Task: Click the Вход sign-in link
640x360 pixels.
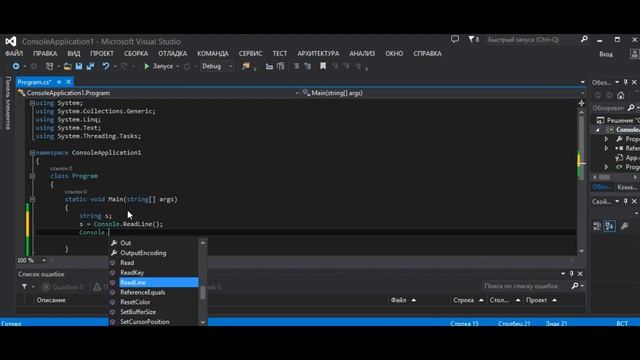Action: coord(606,54)
